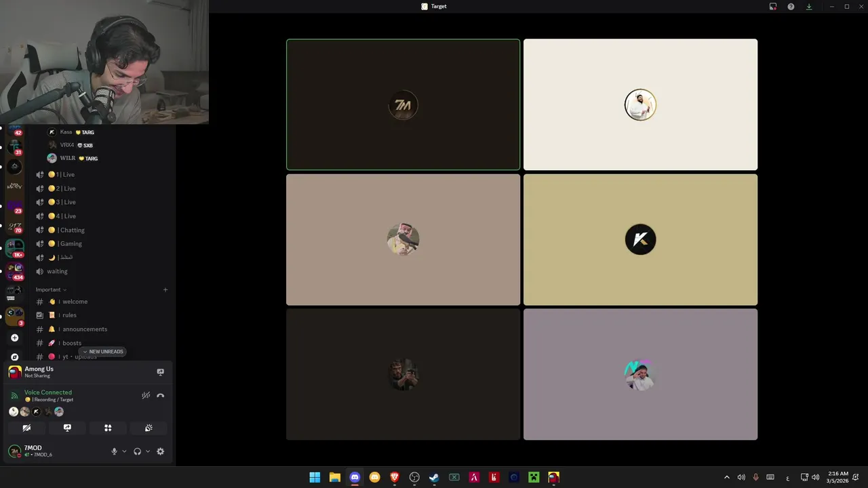Focus the gray-purple participant tile
868x488 pixels.
pyautogui.click(x=640, y=374)
